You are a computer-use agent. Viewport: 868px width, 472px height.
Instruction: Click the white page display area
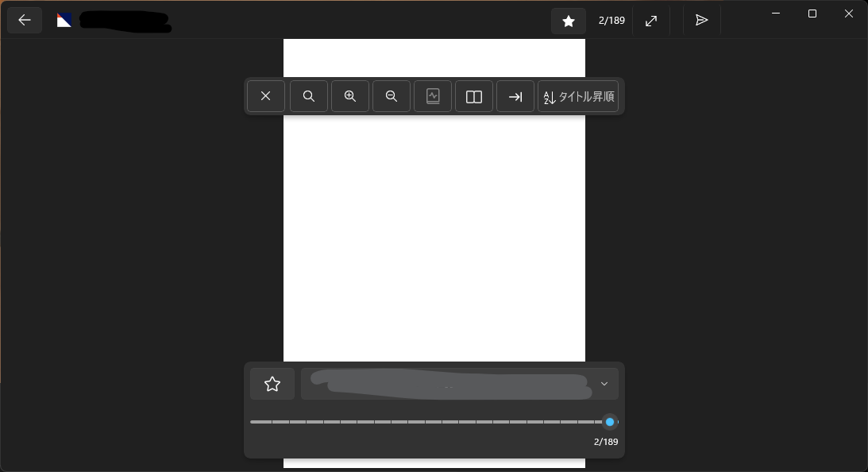point(434,238)
